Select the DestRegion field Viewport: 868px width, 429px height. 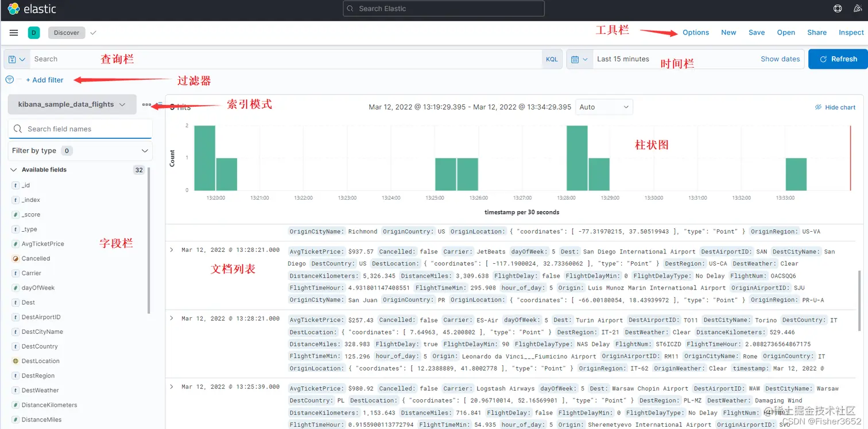click(x=38, y=376)
